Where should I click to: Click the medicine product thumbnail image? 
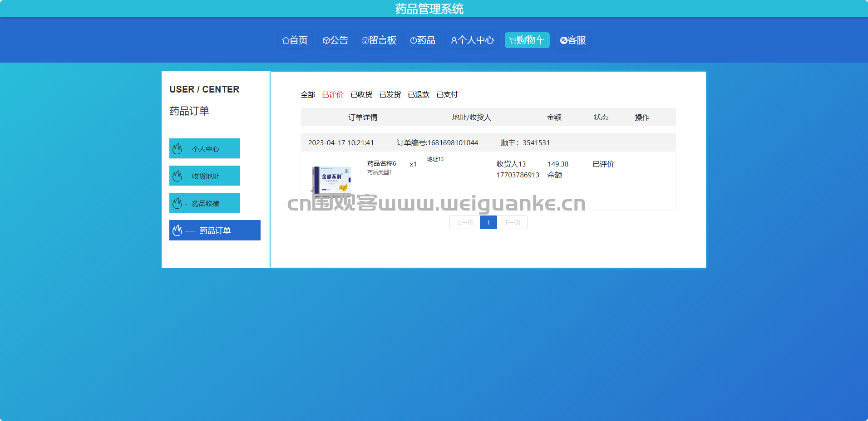tap(331, 181)
